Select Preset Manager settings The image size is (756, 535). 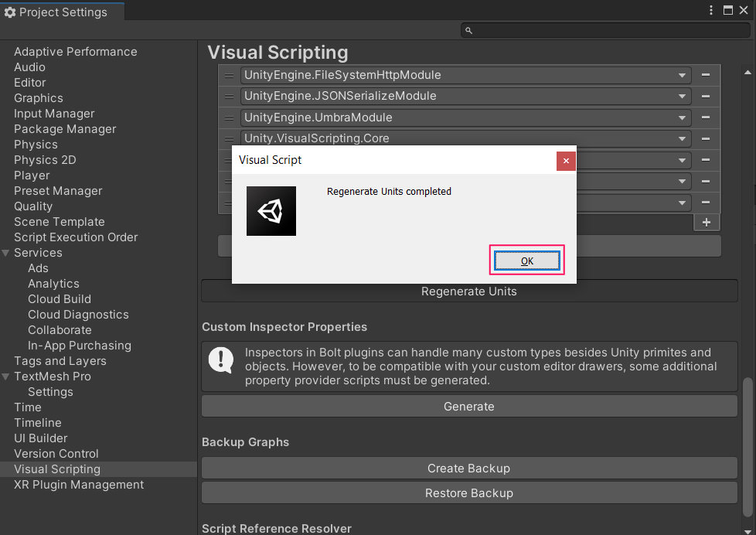[x=58, y=190]
